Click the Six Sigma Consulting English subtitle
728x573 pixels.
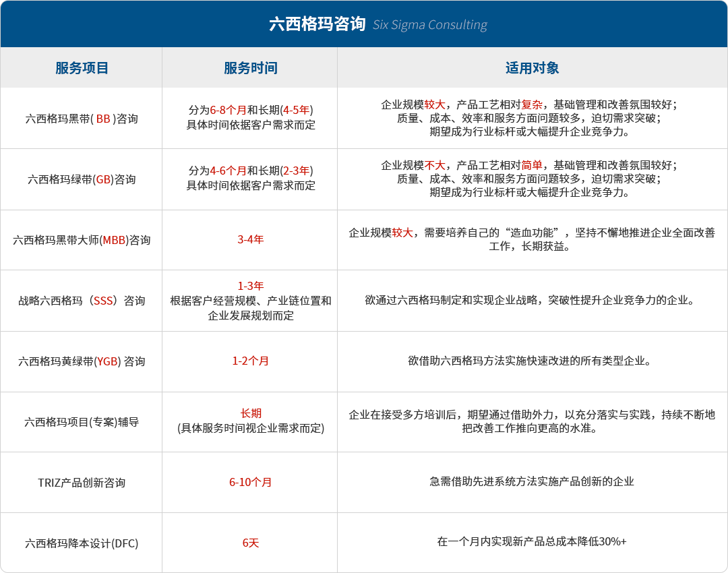[430, 25]
